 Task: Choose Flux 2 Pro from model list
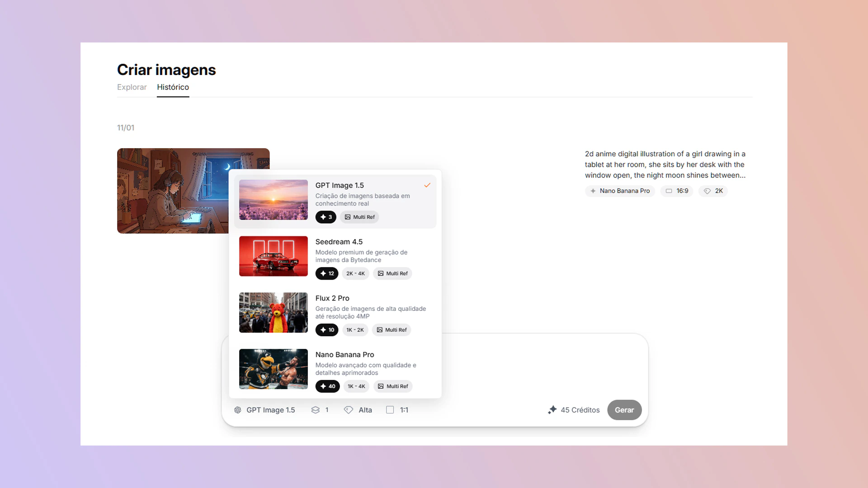tap(332, 298)
